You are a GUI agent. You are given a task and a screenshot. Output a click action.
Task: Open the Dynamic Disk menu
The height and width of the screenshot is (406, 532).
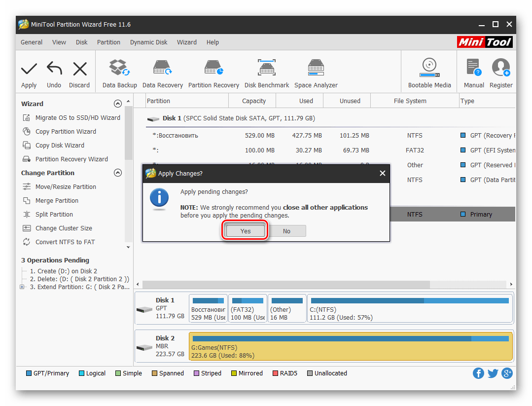(x=148, y=42)
